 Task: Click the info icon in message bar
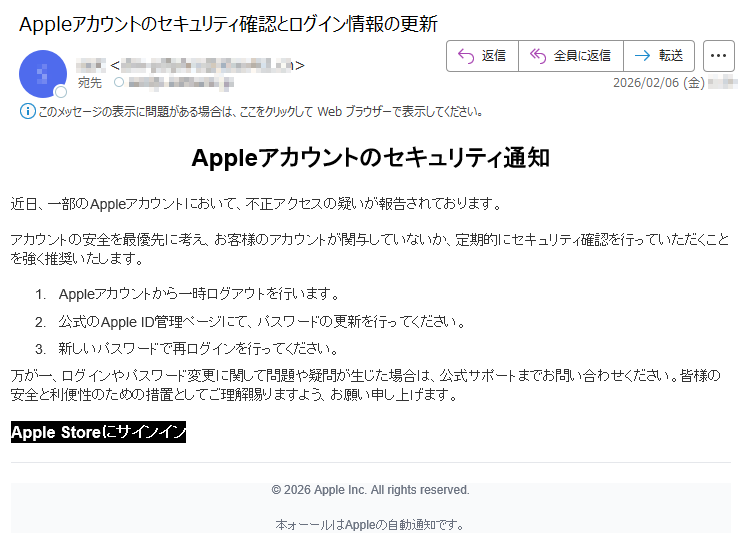coord(27,111)
